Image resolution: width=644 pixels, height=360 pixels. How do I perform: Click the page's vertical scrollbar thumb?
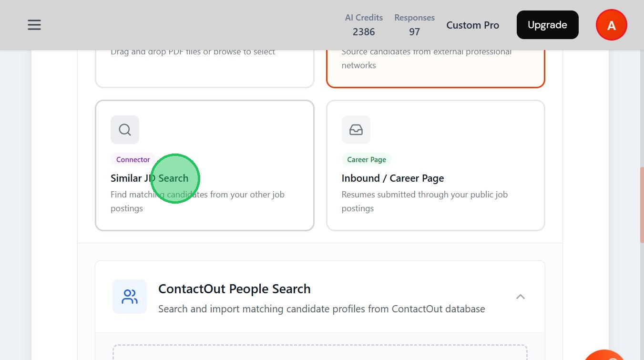pyautogui.click(x=641, y=205)
